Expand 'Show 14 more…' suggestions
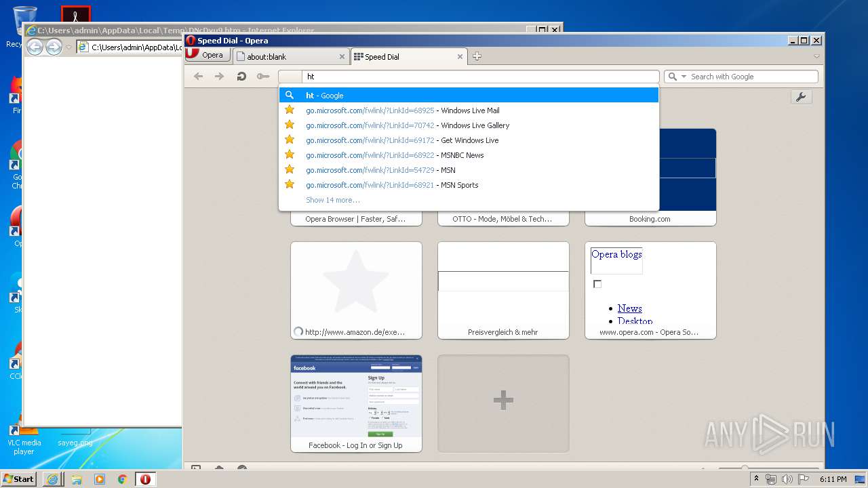The width and height of the screenshot is (868, 488). [x=332, y=200]
